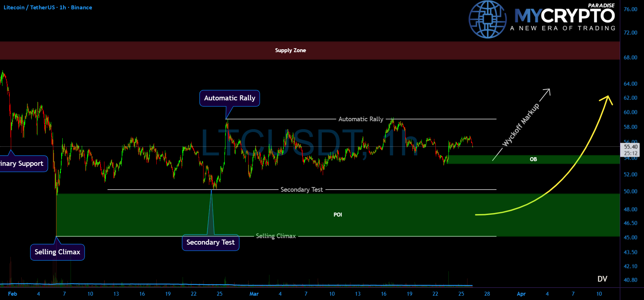Select the Automatic Rally callout label
Screen dimensions: 644x300
pyautogui.click(x=229, y=98)
